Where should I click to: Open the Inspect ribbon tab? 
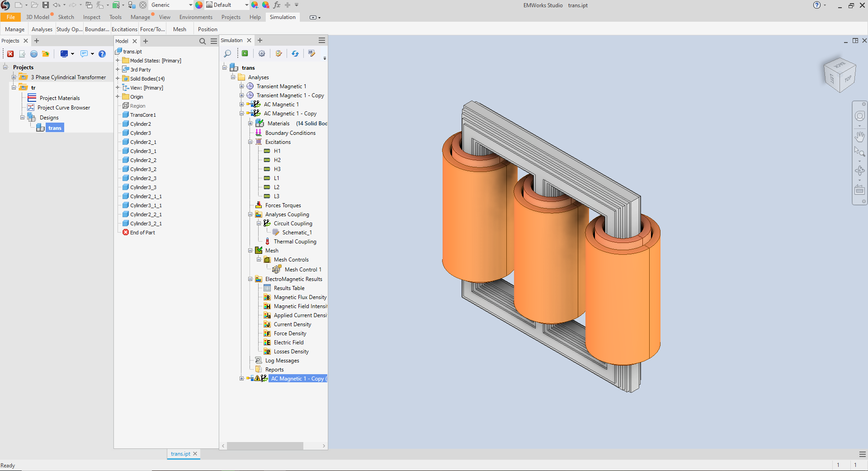tap(92, 17)
